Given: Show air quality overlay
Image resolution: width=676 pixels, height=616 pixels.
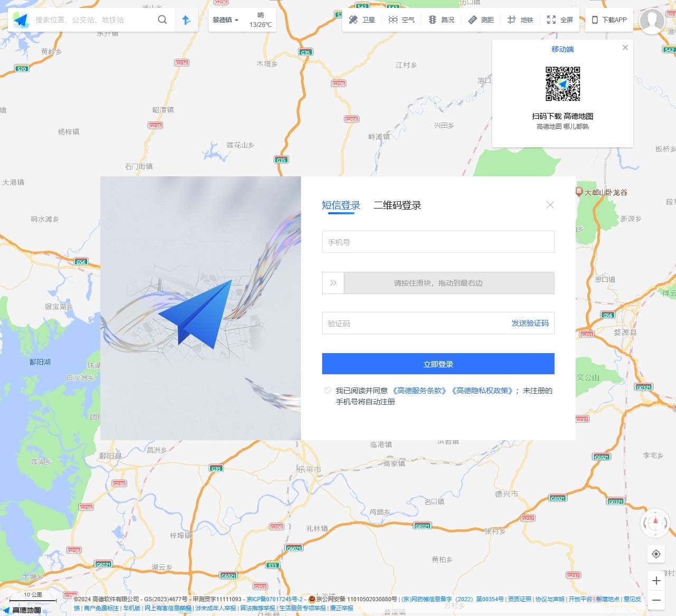Looking at the screenshot, I should tap(401, 20).
